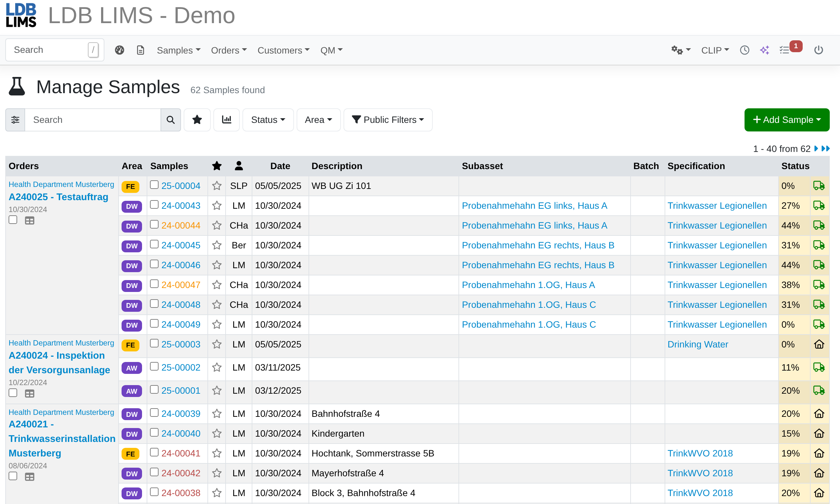840x504 pixels.
Task: Tick checkbox for sample 25-00001
Action: point(154,389)
